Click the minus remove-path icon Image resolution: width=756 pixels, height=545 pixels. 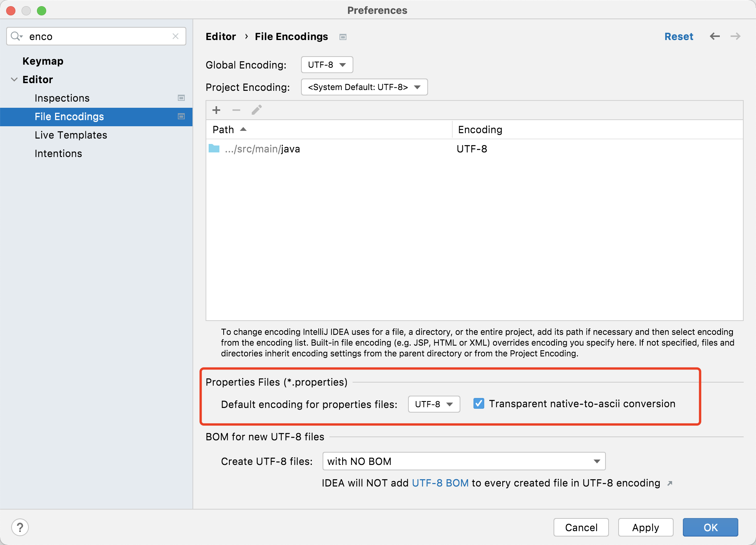coord(236,110)
